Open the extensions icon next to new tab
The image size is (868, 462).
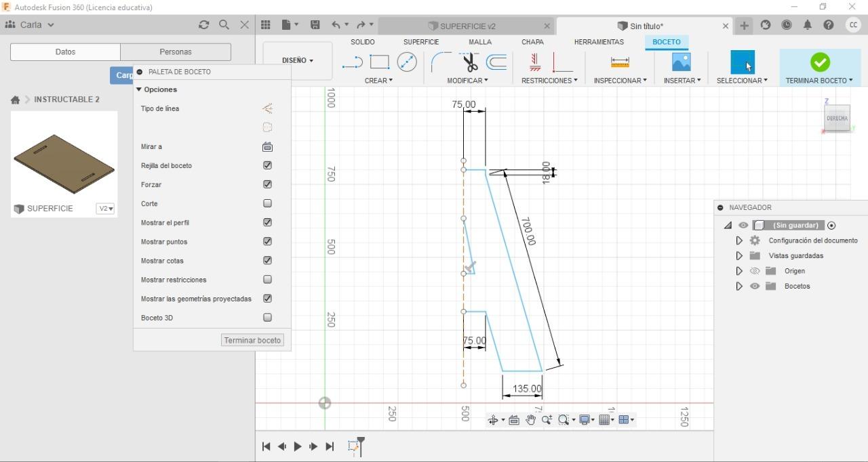click(766, 25)
